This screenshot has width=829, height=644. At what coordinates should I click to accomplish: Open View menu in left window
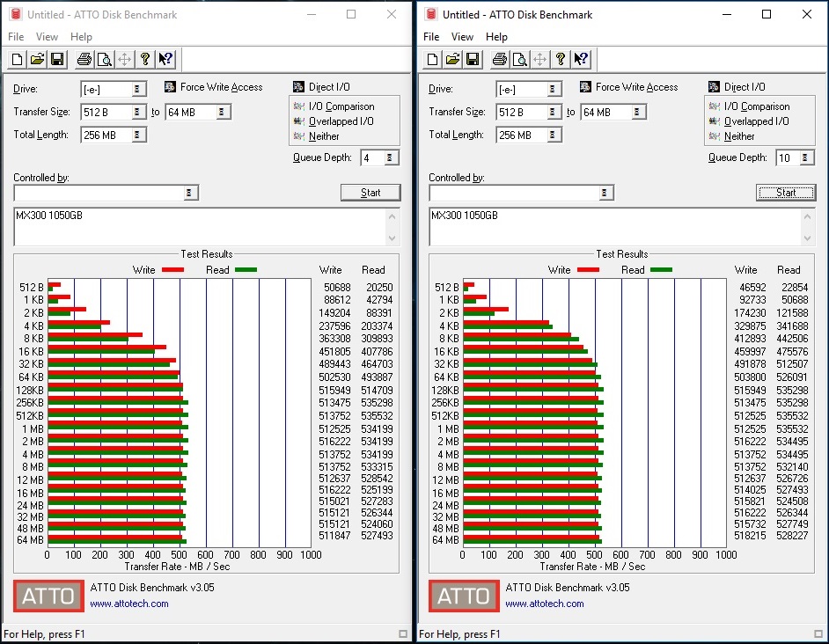[47, 37]
